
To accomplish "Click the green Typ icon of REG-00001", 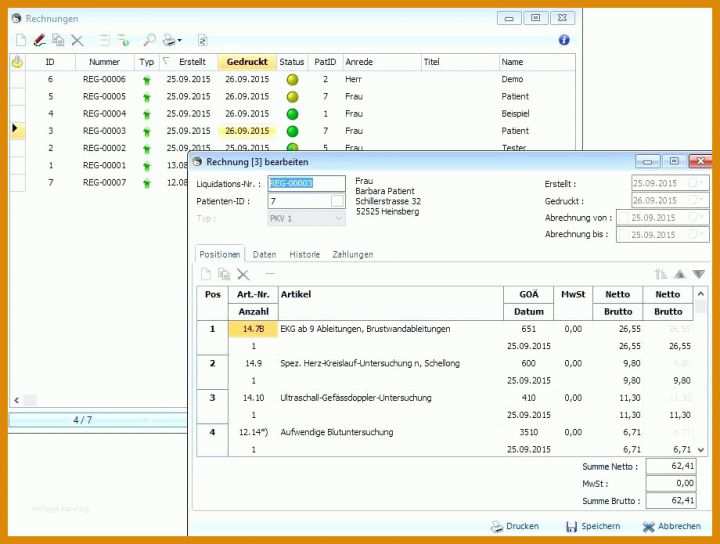I will 146,166.
